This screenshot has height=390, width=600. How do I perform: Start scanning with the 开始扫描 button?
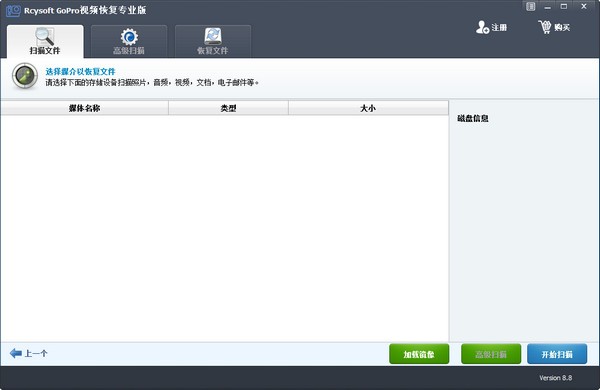(x=557, y=354)
